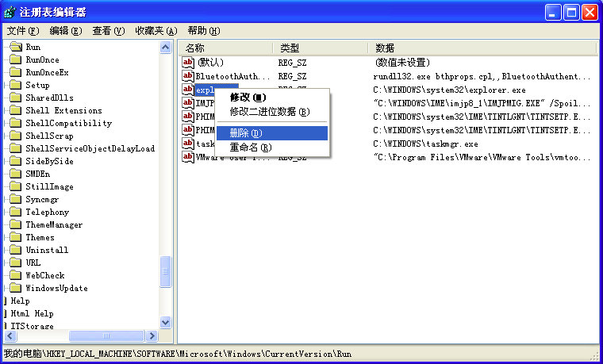Click the ab icon beside the task value
603x364 pixels.
tap(188, 144)
